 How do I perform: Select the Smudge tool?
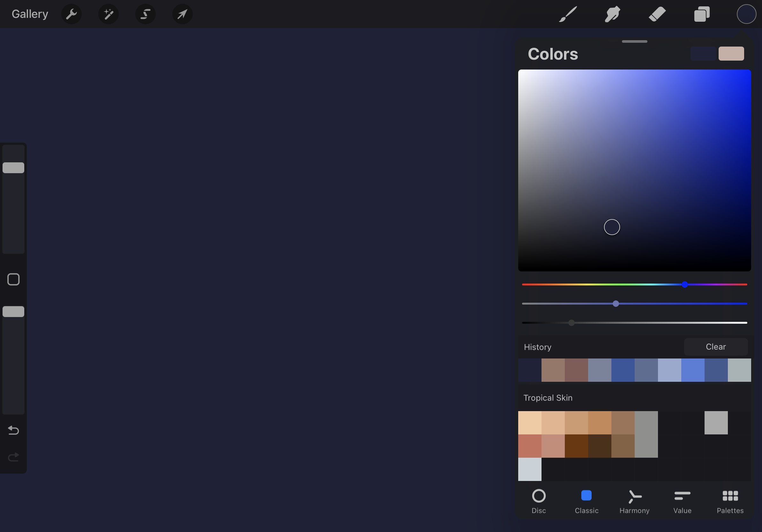[612, 14]
